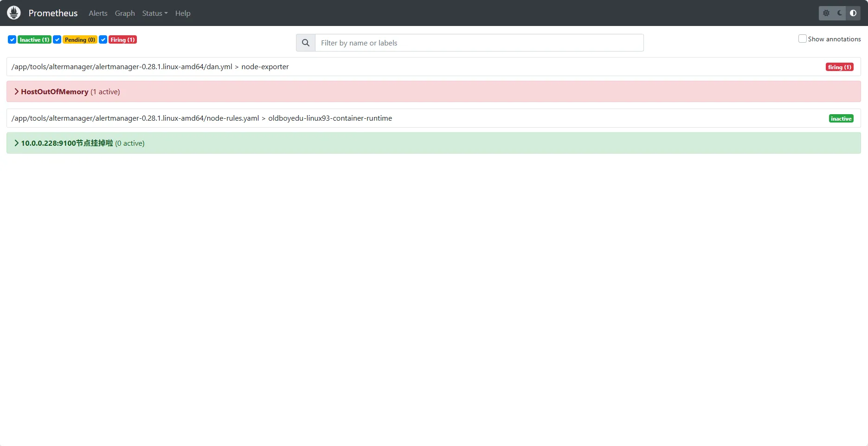Click the Prometheus logo icon
Screen dimensions: 868x446
pos(13,13)
